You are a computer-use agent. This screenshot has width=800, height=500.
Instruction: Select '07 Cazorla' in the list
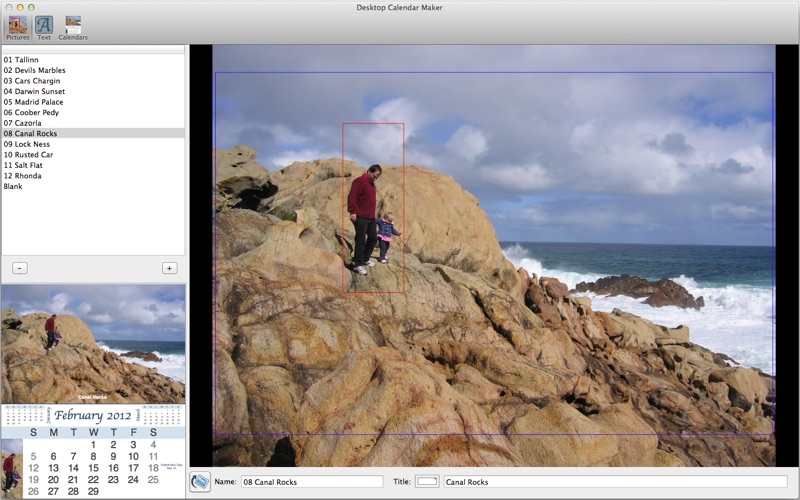point(93,123)
